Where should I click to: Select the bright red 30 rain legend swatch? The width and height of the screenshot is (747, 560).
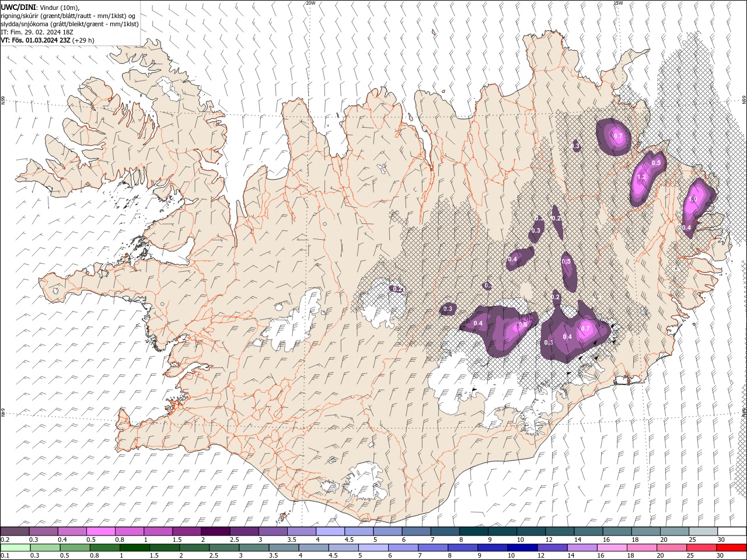pos(731,548)
